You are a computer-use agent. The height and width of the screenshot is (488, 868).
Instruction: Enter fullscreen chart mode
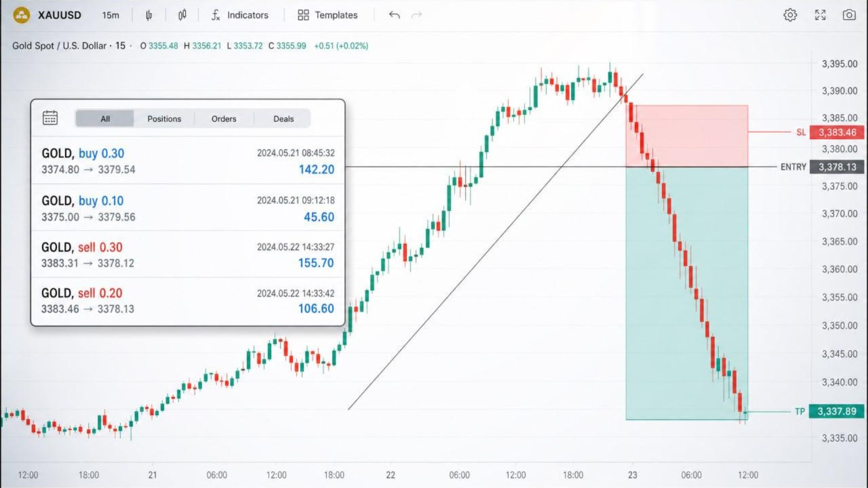[x=820, y=15]
